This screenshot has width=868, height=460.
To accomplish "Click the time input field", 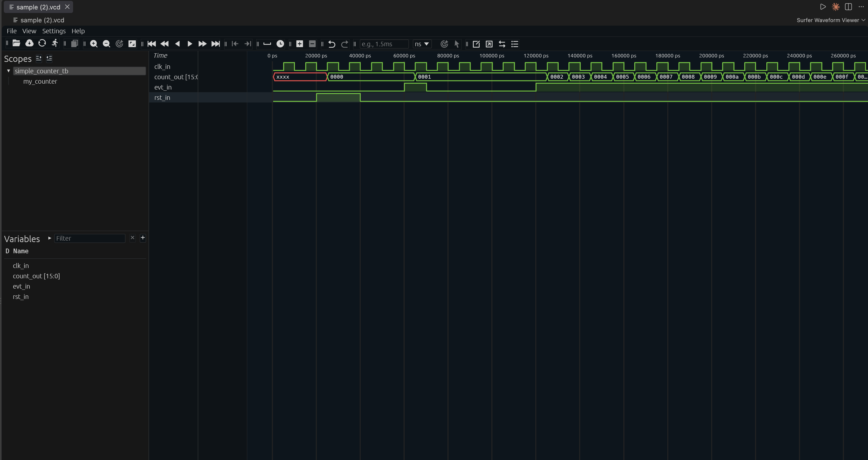I will [384, 44].
